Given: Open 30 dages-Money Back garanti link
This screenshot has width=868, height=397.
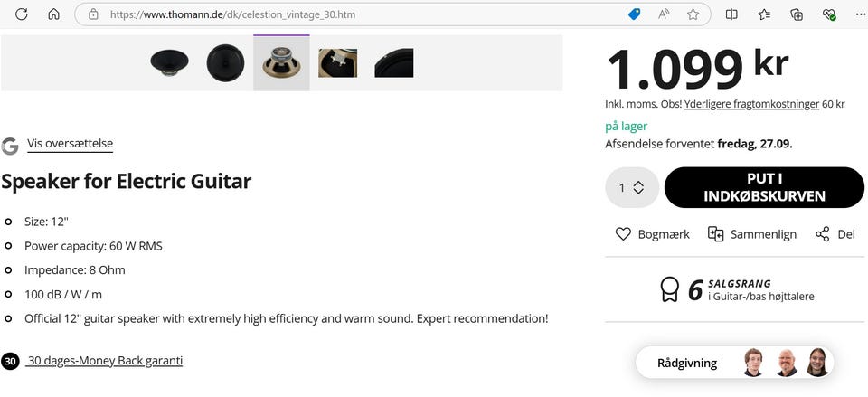Looking at the screenshot, I should [104, 361].
